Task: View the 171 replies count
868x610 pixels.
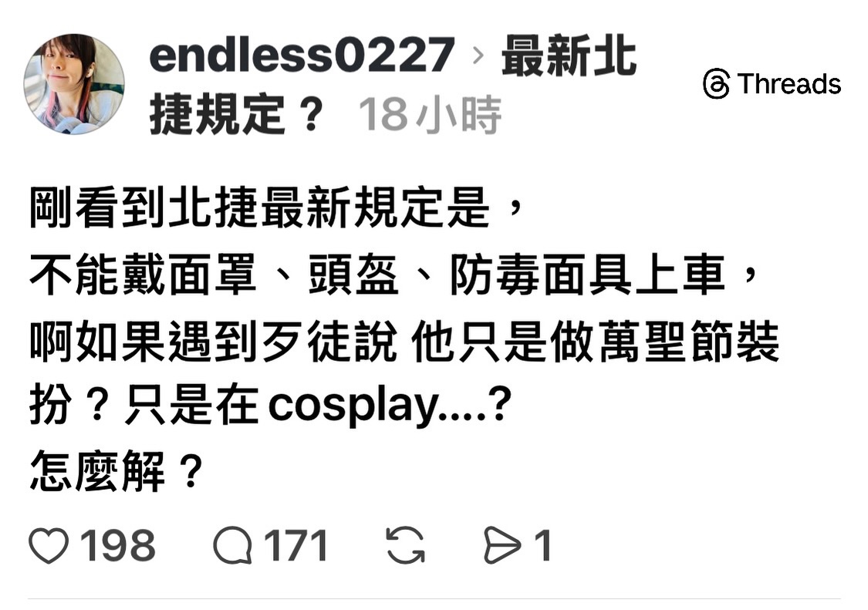Action: 296,546
